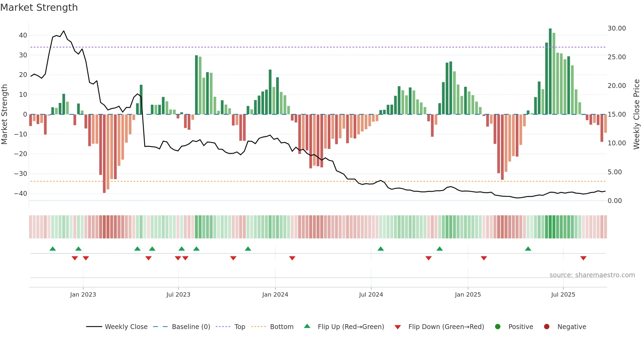Viewport: 644px width, 362px height.
Task: Click the 0.00 price axis label
Action: [x=615, y=201]
